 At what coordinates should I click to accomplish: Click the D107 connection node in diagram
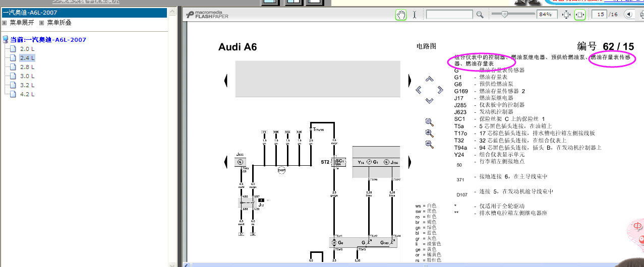(x=281, y=171)
